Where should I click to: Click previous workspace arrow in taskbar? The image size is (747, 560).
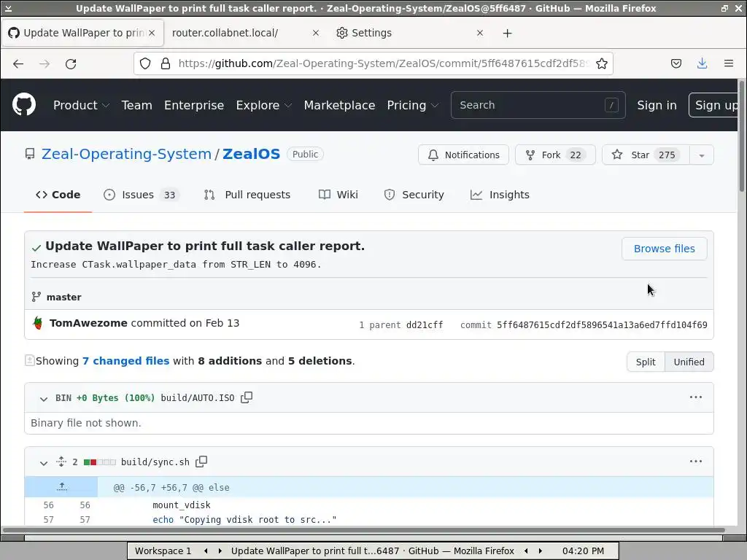click(206, 551)
